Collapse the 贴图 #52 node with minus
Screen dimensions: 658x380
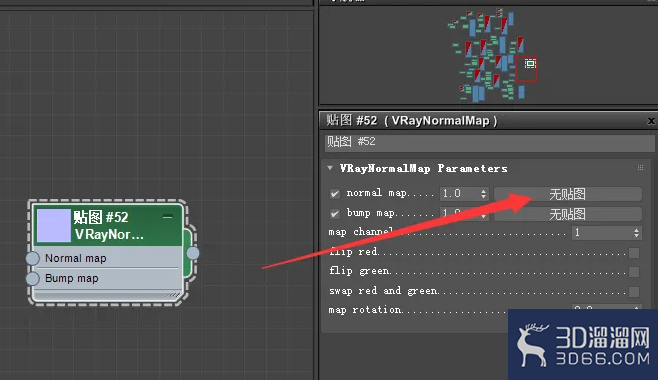pyautogui.click(x=168, y=216)
